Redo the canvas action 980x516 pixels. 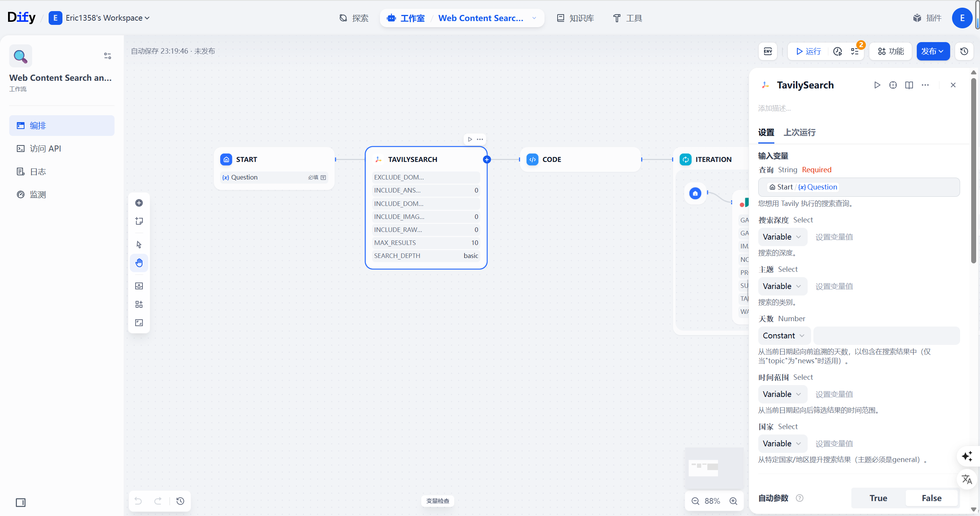(x=158, y=501)
